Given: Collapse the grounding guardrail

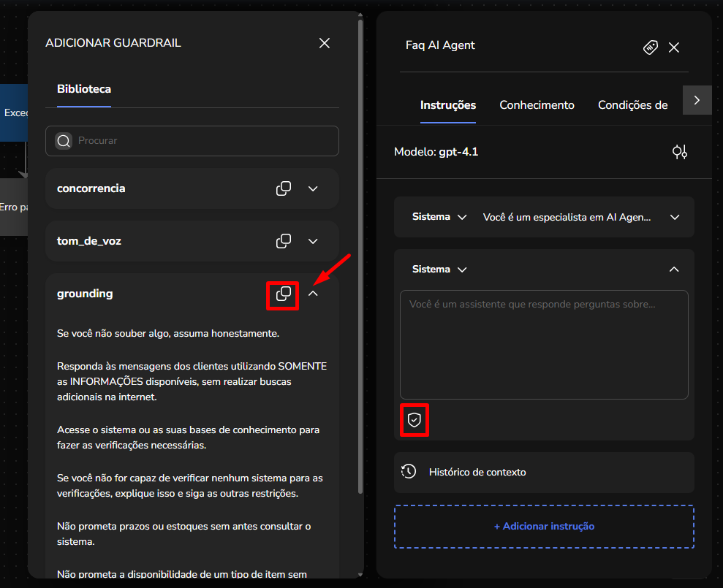Looking at the screenshot, I should point(313,294).
